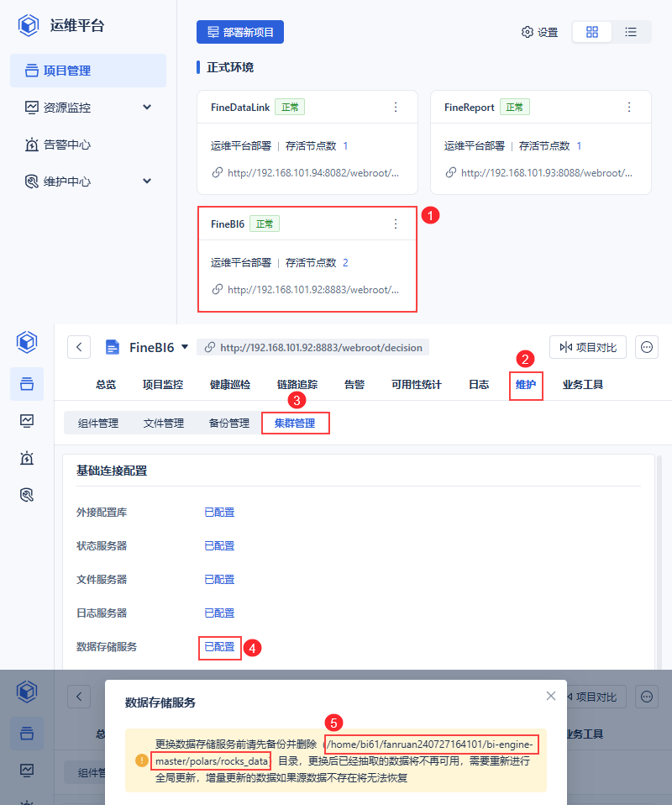Open 设置 with the gear icon

(x=539, y=32)
